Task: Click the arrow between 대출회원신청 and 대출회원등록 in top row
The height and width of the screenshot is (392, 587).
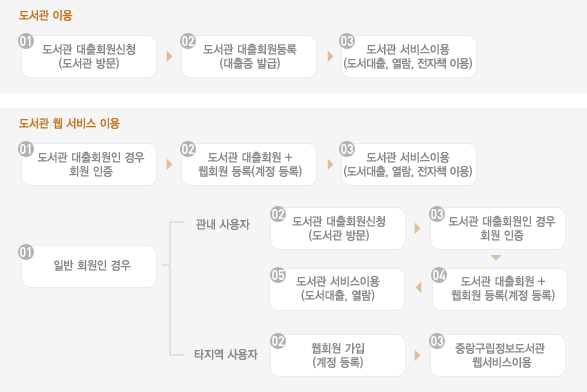Action: point(170,57)
